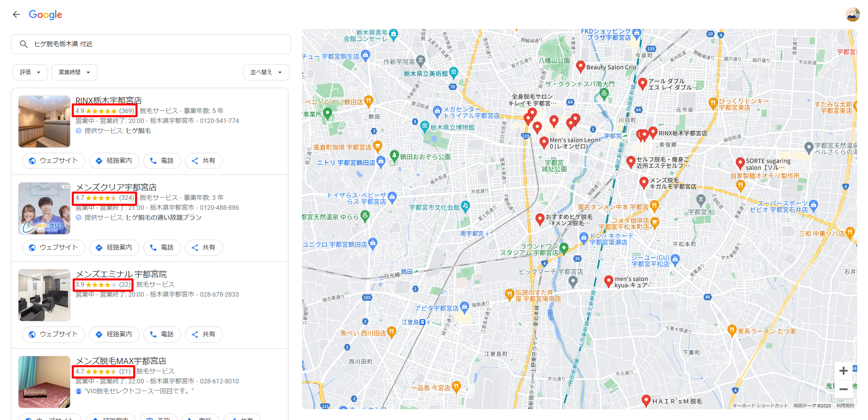
Task: Click the 伝説のすた丼屋 宇都宮陽南店 marker
Action: [509, 295]
